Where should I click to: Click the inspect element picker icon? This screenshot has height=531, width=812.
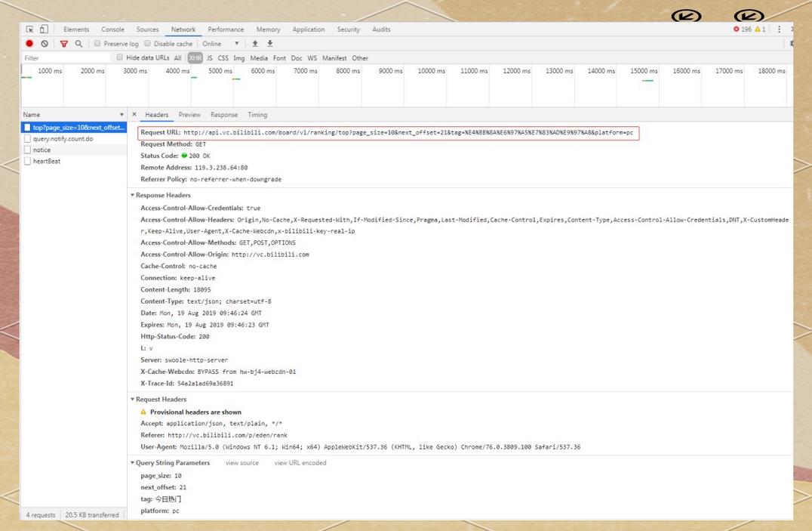pos(30,29)
